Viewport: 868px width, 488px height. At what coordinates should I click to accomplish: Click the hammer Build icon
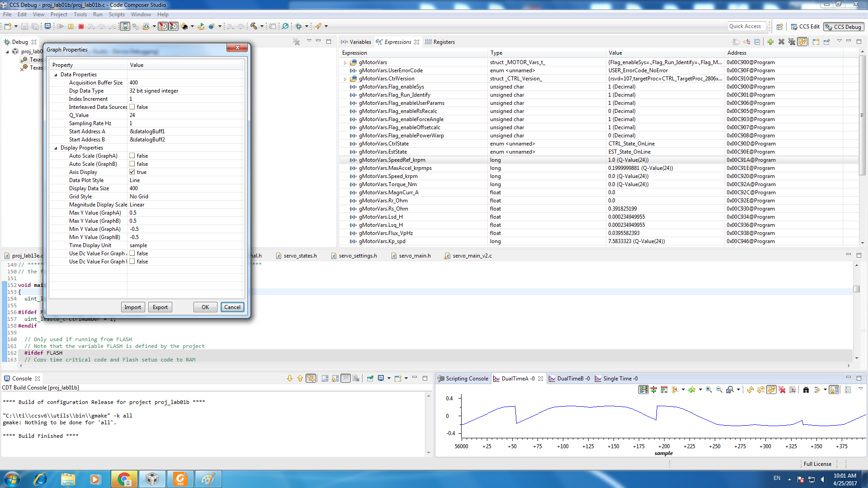(254, 27)
